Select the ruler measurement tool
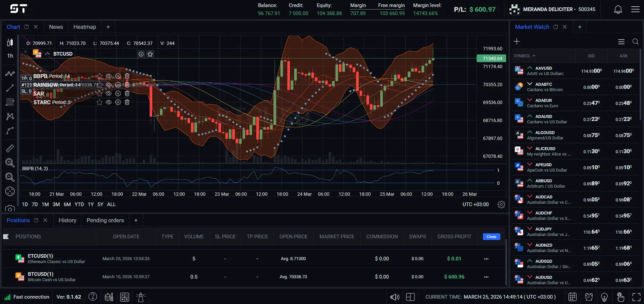644x304 pixels. click(x=10, y=148)
